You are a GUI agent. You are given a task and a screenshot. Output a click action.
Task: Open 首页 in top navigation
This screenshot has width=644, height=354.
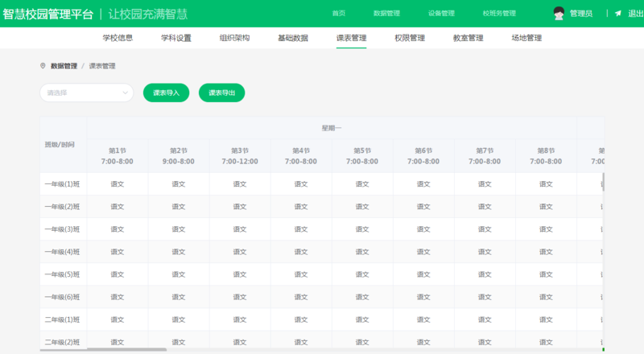[x=339, y=14]
